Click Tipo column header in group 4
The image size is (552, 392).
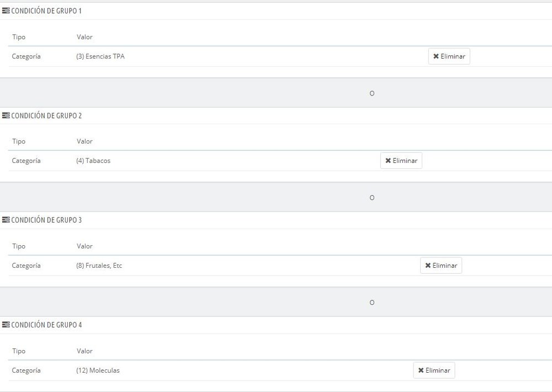(19, 351)
